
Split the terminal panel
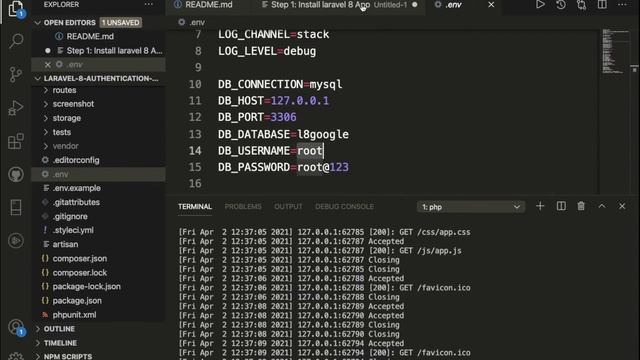tap(561, 207)
